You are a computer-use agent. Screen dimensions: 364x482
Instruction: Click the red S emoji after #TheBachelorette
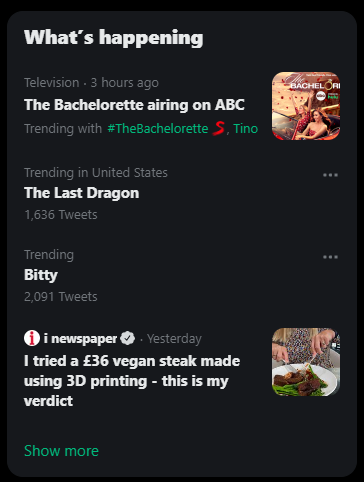(x=218, y=128)
